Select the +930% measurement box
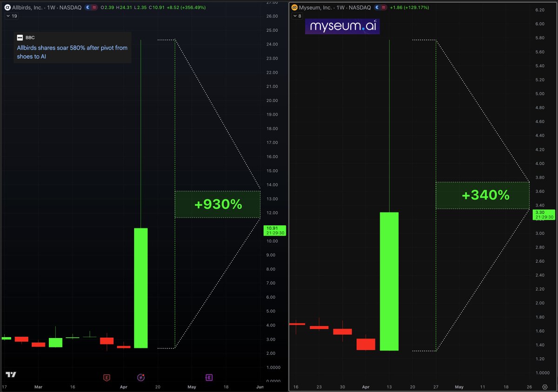 (x=218, y=204)
